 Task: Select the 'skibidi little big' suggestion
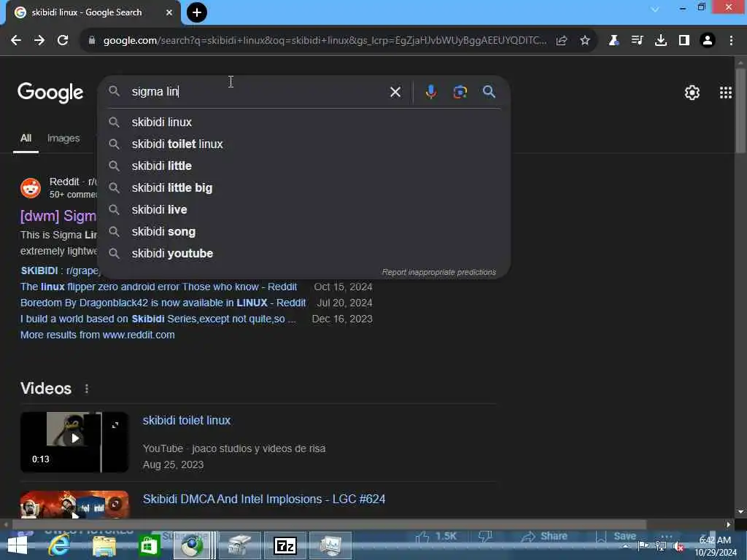pos(304,188)
